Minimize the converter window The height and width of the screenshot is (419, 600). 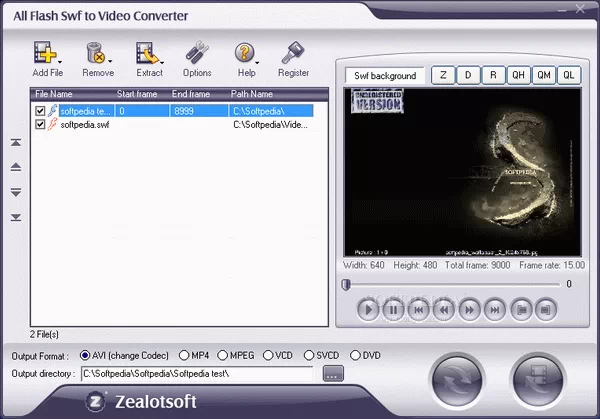pyautogui.click(x=562, y=10)
